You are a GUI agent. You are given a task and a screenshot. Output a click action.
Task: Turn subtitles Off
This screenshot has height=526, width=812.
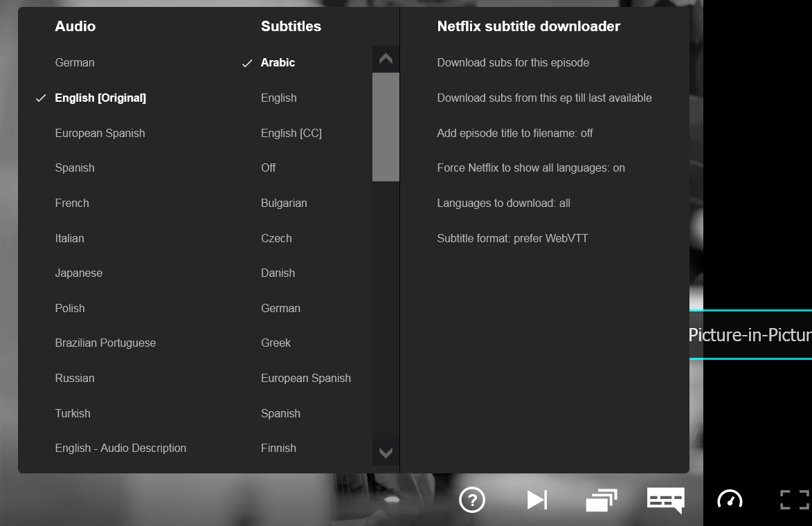click(268, 167)
